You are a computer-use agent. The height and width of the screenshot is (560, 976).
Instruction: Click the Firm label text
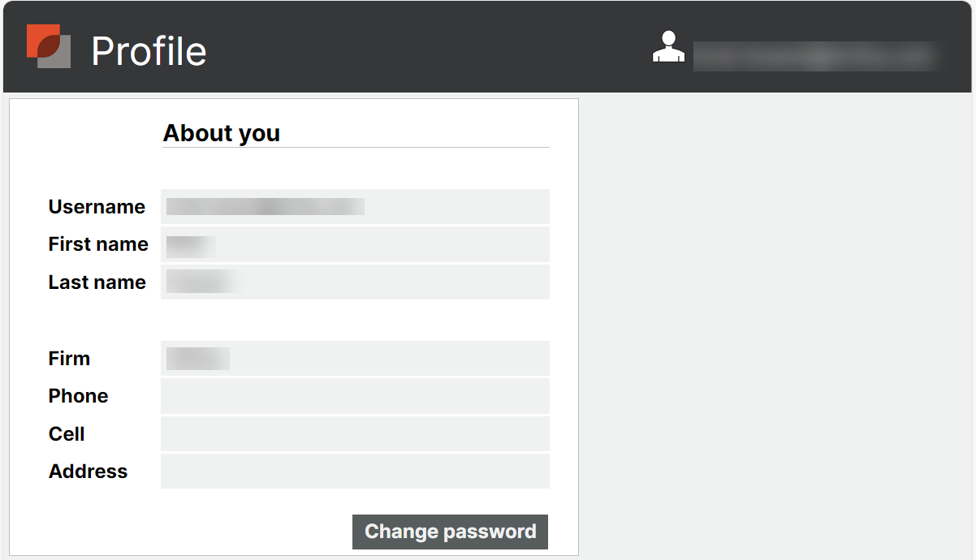tap(69, 359)
